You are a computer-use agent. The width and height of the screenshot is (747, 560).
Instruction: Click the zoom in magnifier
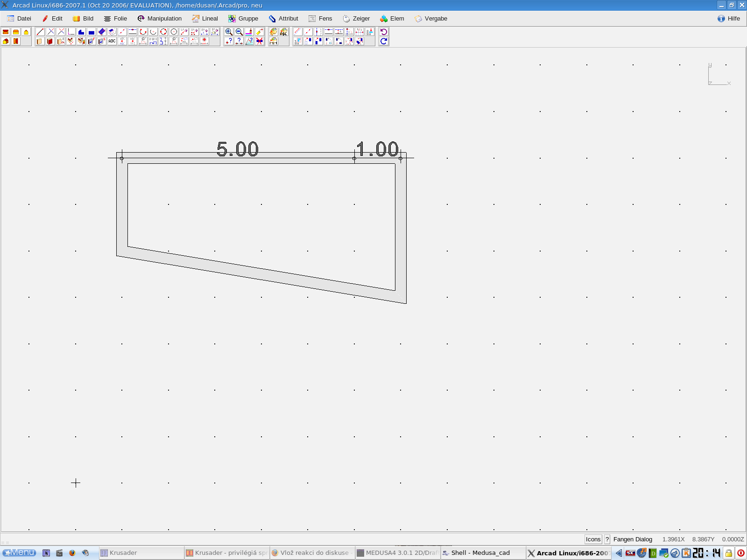pyautogui.click(x=229, y=32)
